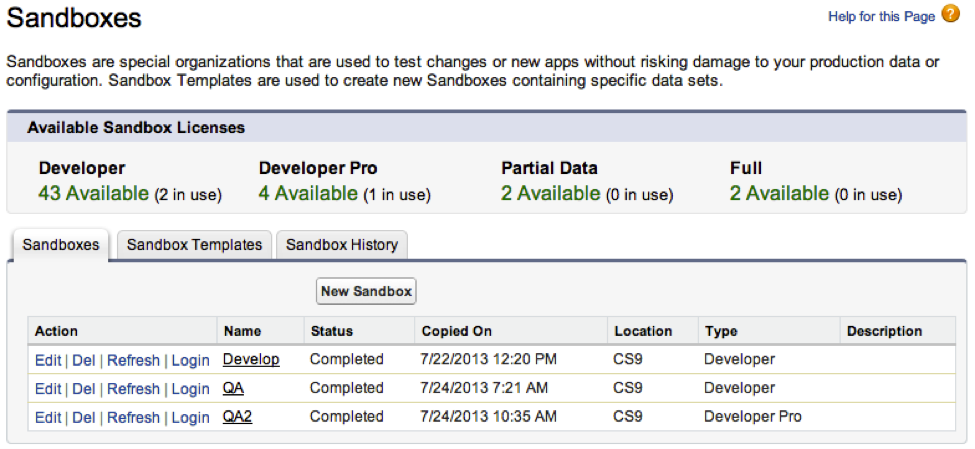Click the orange help question mark icon
The height and width of the screenshot is (449, 975).
coord(951,14)
